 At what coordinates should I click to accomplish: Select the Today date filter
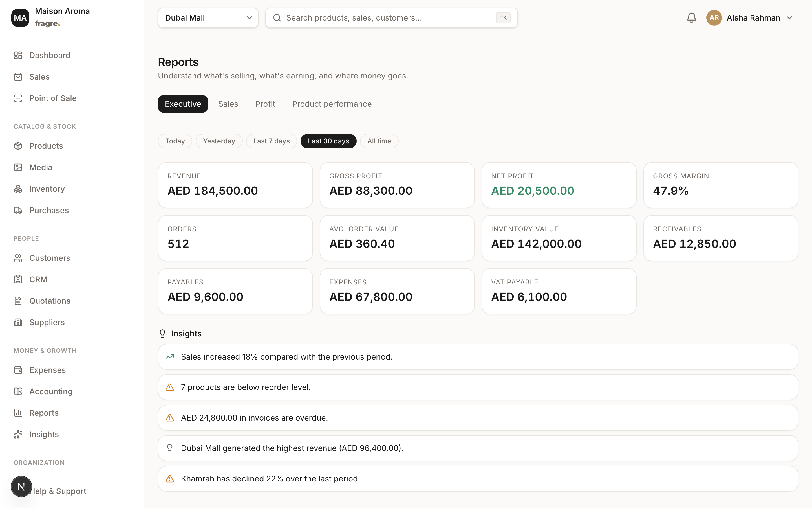(175, 141)
